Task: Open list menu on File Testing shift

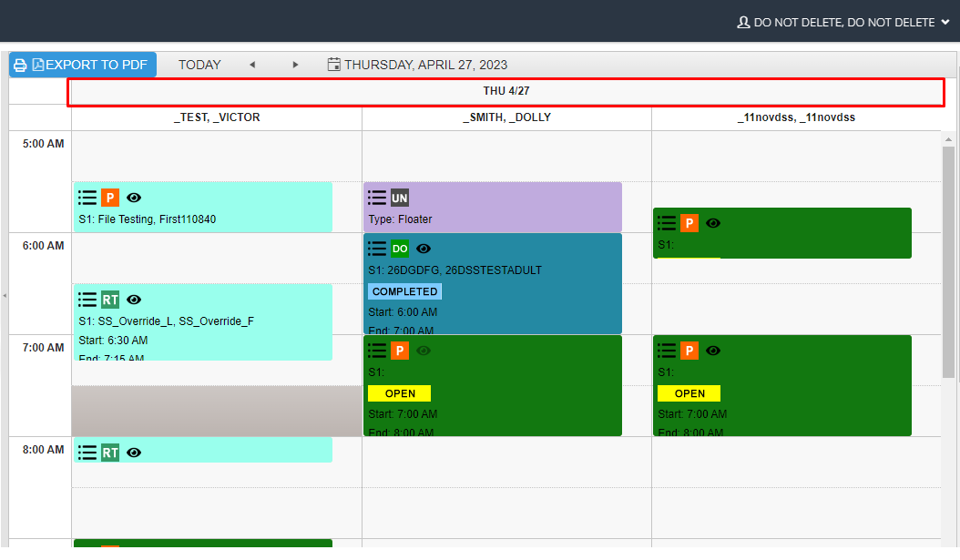Action: tap(87, 198)
